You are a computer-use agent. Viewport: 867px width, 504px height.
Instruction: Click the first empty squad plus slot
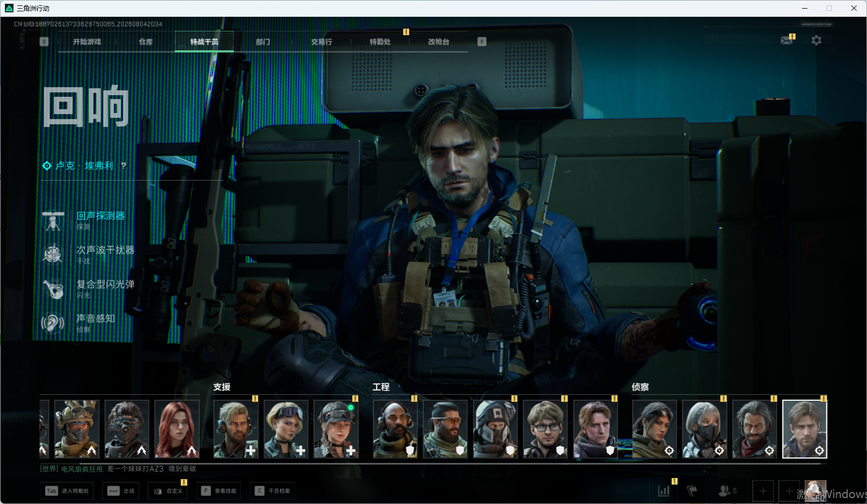point(763,491)
